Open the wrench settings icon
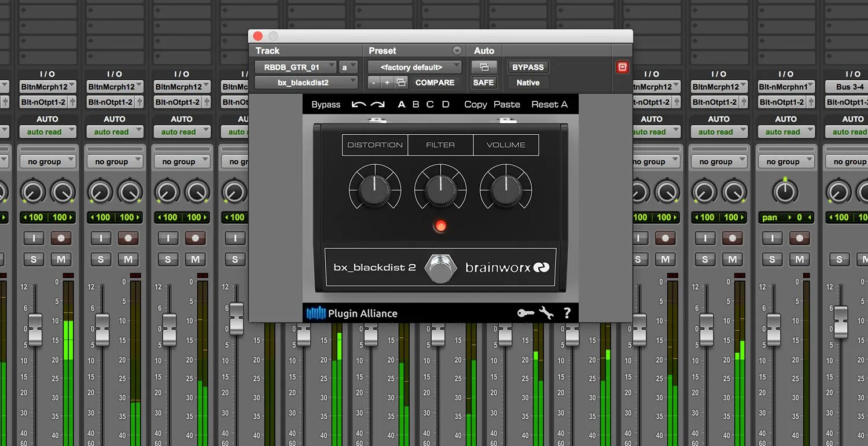 click(546, 313)
